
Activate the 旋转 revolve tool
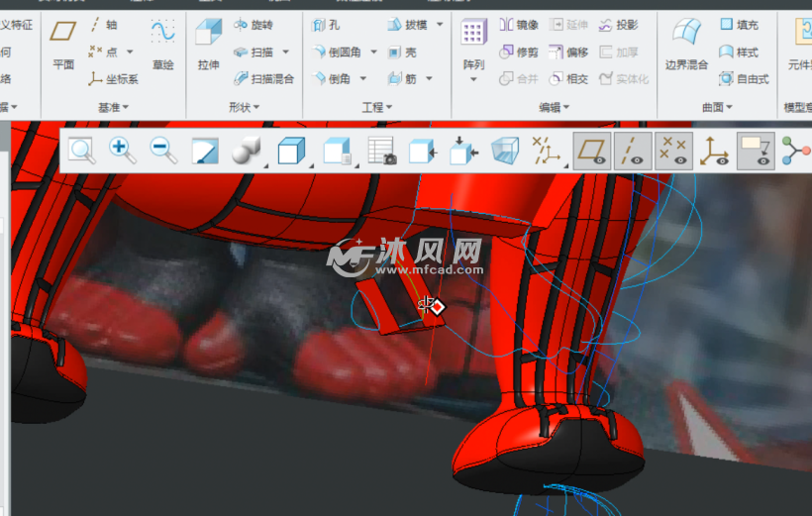(254, 25)
